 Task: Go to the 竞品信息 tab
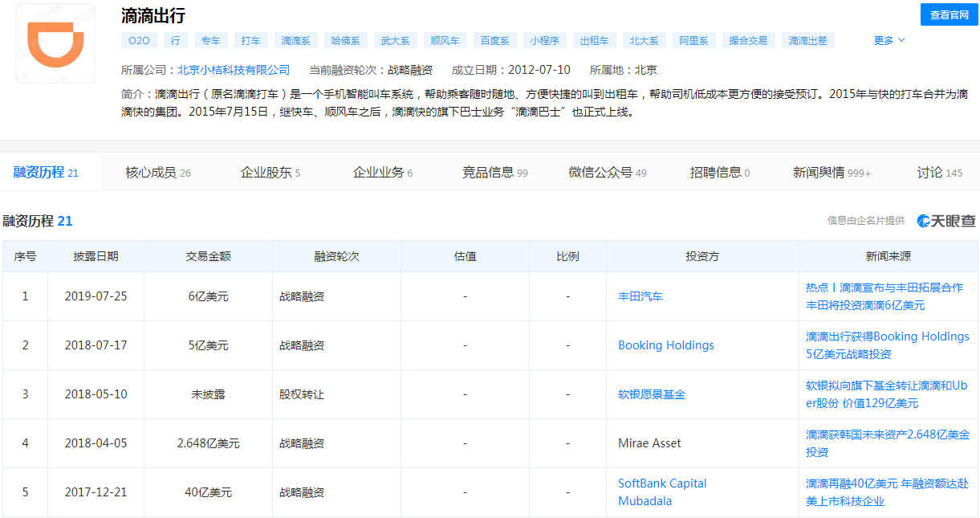(x=495, y=172)
